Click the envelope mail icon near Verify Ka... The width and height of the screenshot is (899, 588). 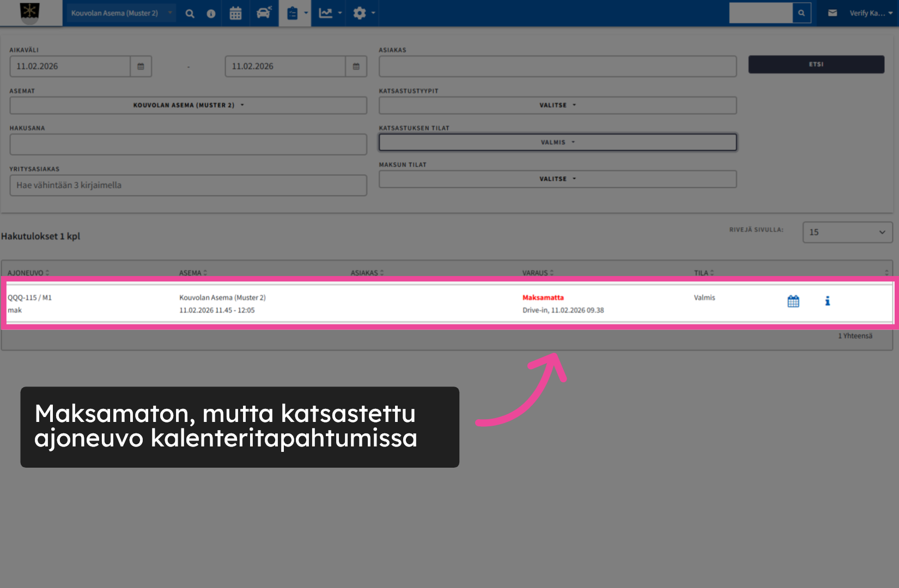click(x=832, y=12)
